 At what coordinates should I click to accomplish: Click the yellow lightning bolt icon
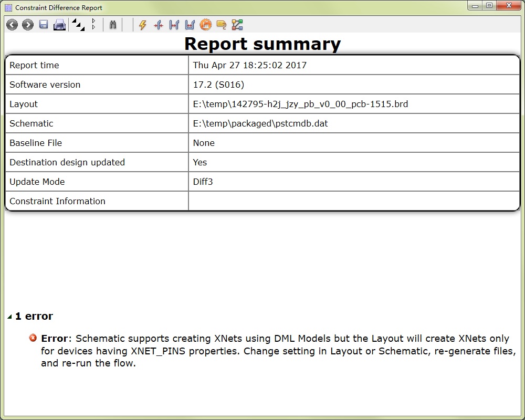pos(143,25)
